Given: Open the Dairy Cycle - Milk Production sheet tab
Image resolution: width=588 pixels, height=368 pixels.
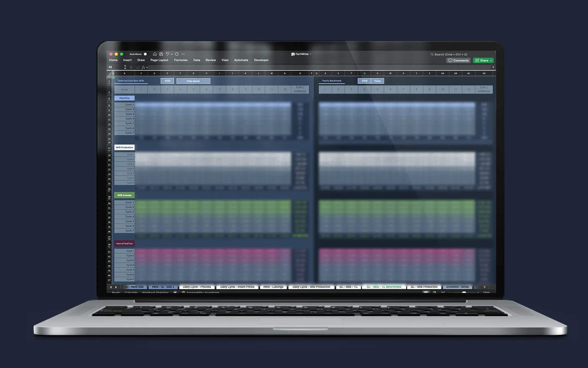Looking at the screenshot, I should (311, 287).
